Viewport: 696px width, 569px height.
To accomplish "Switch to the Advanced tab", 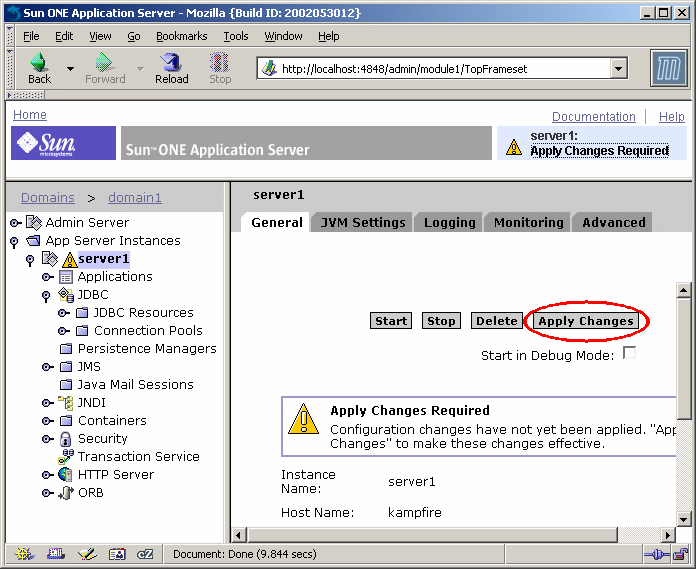I will 613,222.
